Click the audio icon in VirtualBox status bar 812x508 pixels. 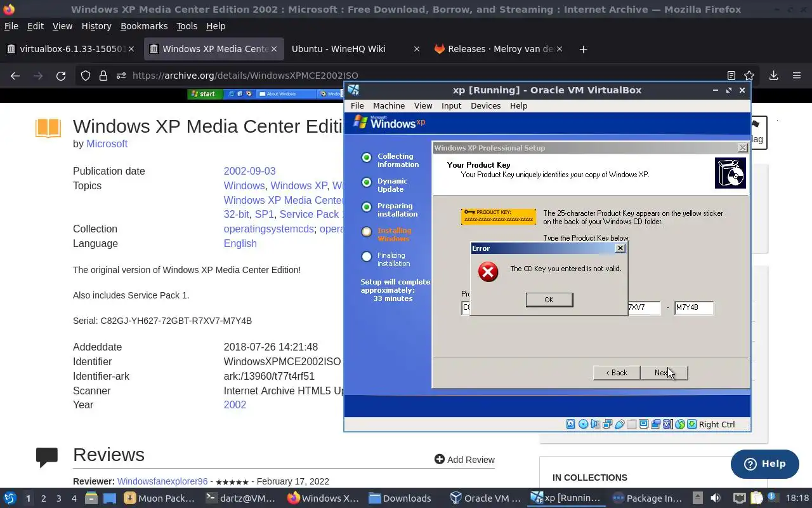click(x=595, y=424)
